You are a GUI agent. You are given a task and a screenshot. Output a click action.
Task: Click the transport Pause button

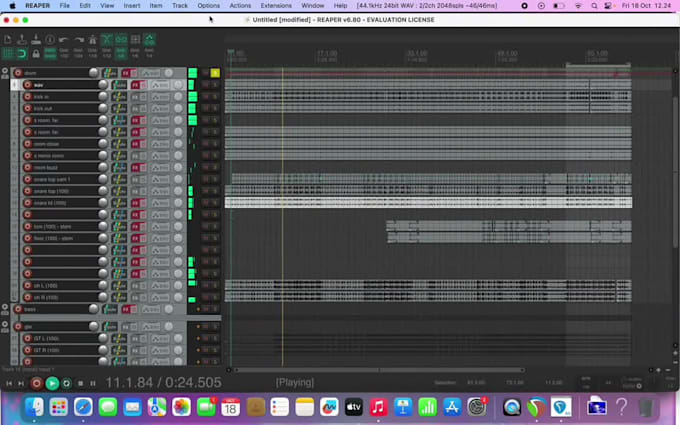[92, 383]
